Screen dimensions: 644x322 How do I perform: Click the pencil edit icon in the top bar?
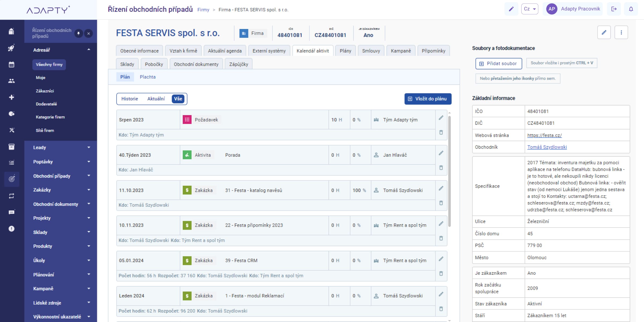click(x=511, y=9)
